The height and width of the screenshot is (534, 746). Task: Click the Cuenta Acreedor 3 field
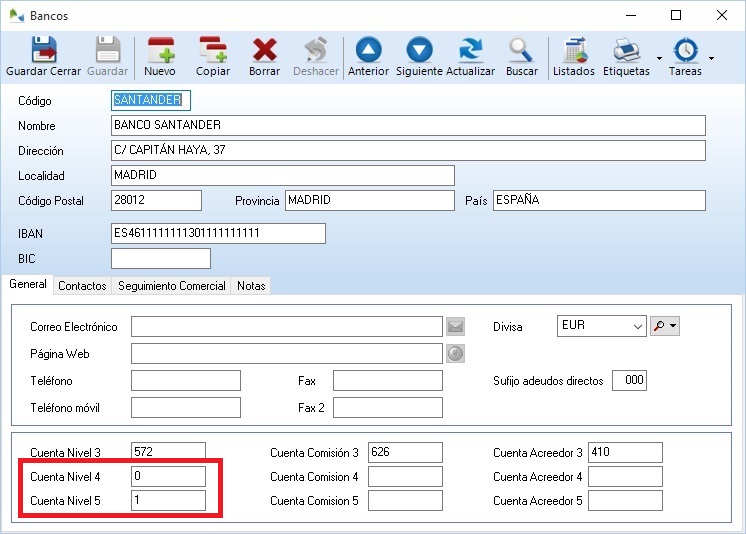click(625, 452)
